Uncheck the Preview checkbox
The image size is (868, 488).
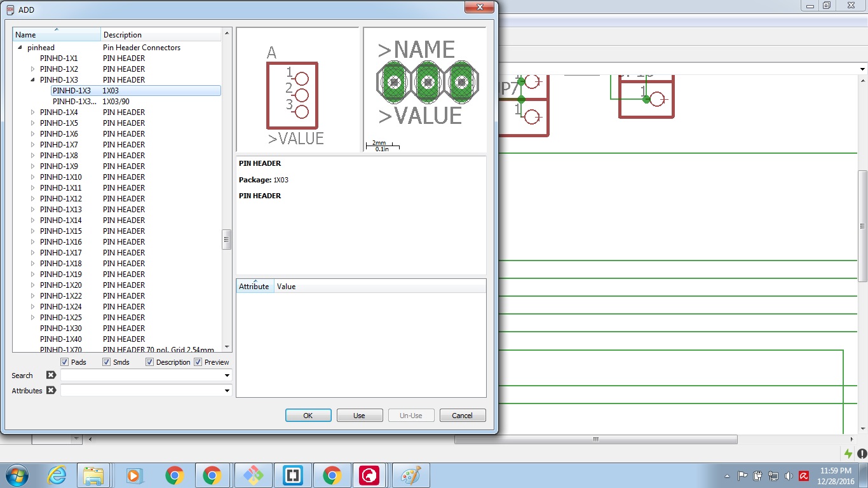tap(198, 362)
